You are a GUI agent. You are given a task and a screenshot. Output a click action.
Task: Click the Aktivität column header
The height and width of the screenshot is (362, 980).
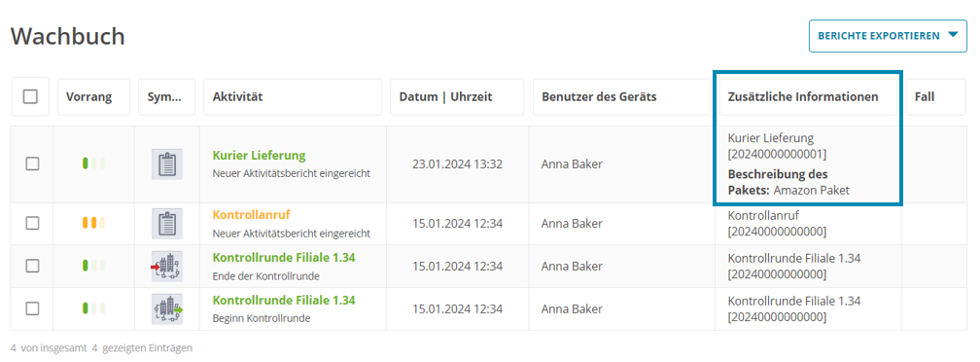click(x=293, y=97)
